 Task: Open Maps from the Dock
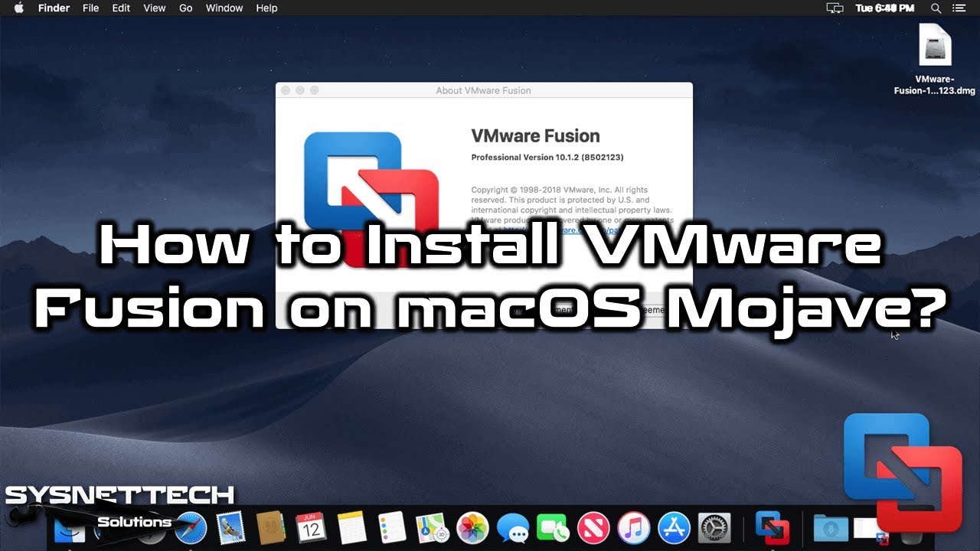coord(432,528)
